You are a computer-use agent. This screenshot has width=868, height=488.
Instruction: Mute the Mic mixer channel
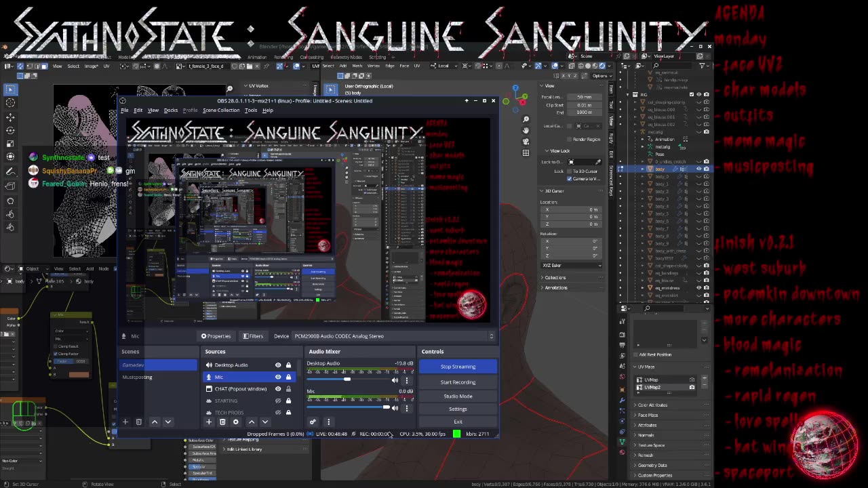pyautogui.click(x=395, y=408)
